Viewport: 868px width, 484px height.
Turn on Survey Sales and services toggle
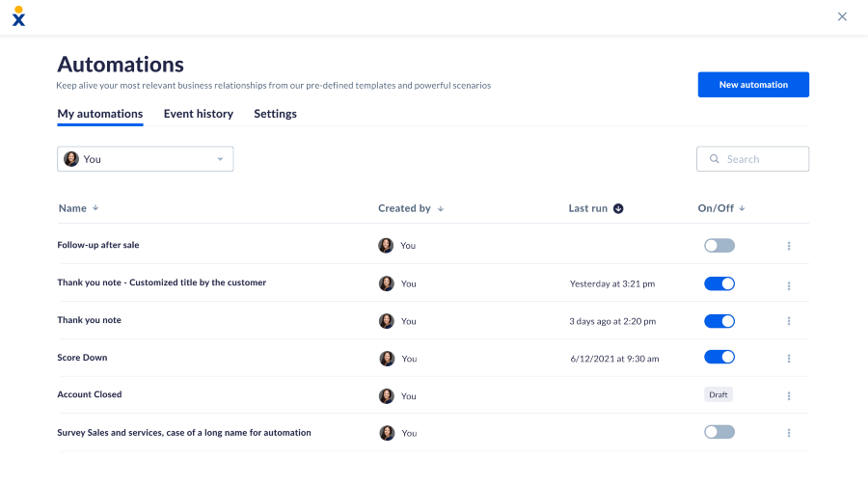(719, 432)
